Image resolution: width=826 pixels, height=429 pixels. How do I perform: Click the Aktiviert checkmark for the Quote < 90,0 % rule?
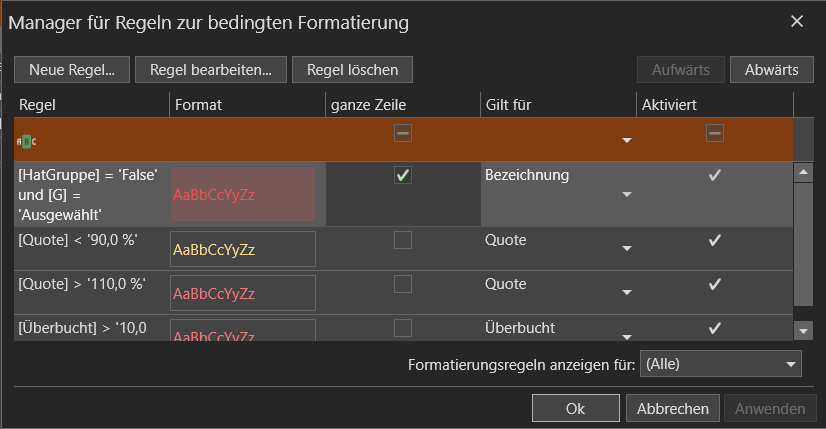click(714, 241)
